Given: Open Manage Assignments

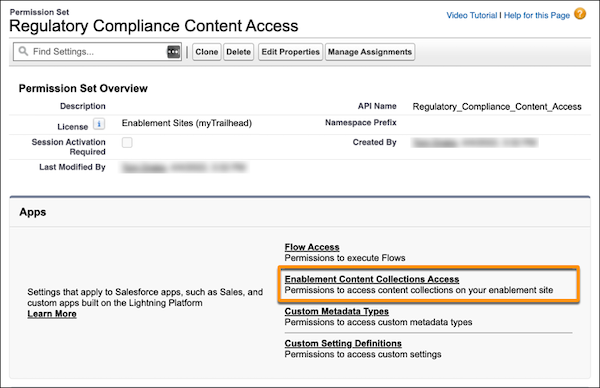Looking at the screenshot, I should [x=370, y=52].
